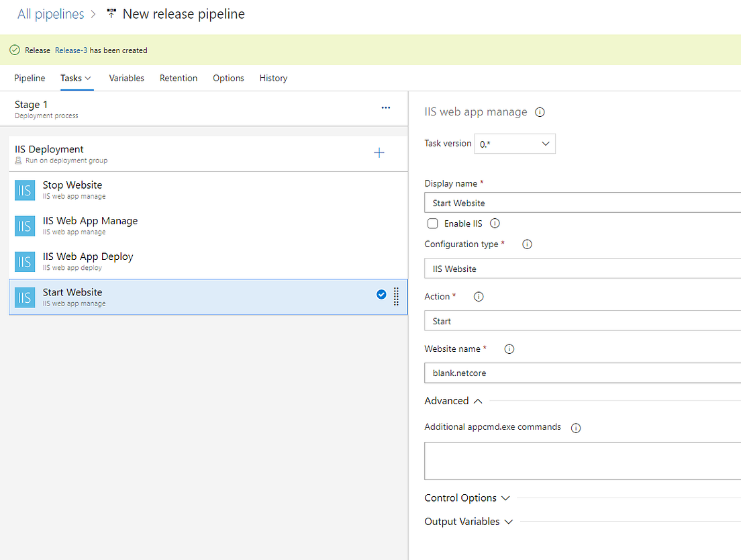This screenshot has height=560, width=741.
Task: Click the drag handle on Start Website task
Action: [396, 296]
